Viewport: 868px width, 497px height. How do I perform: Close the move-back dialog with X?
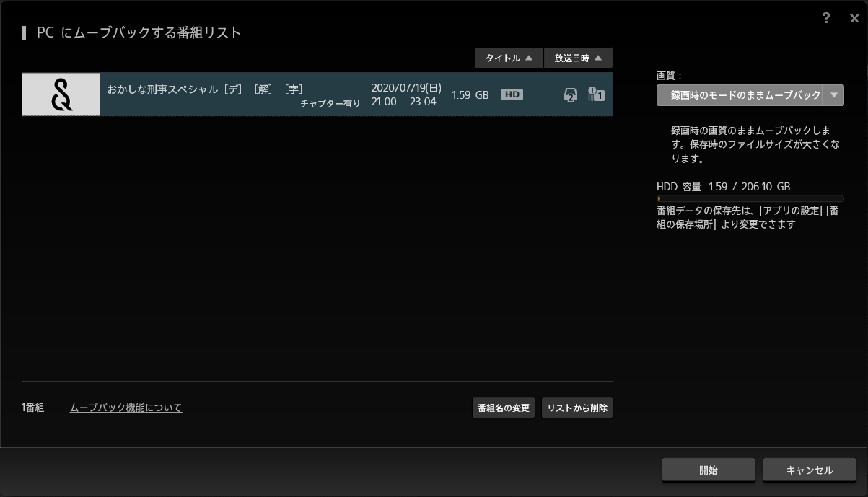[x=854, y=19]
